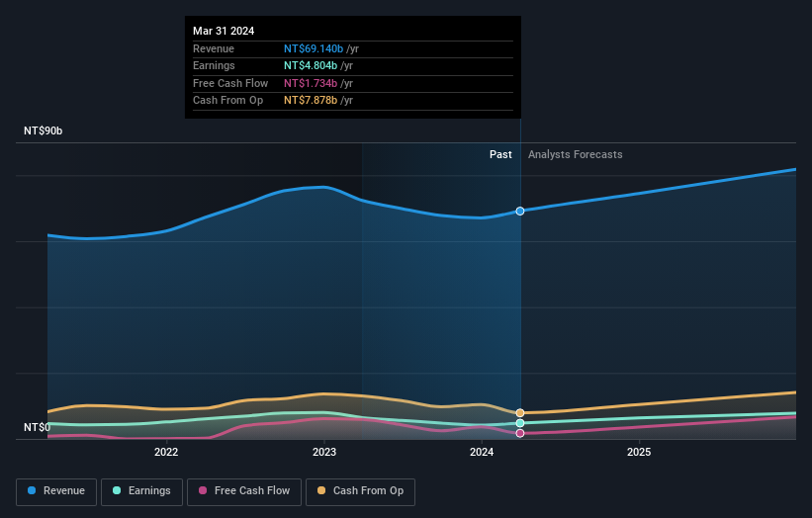Viewport: 812px width, 518px height.
Task: Click the NT$90b y-axis label
Action: [43, 130]
